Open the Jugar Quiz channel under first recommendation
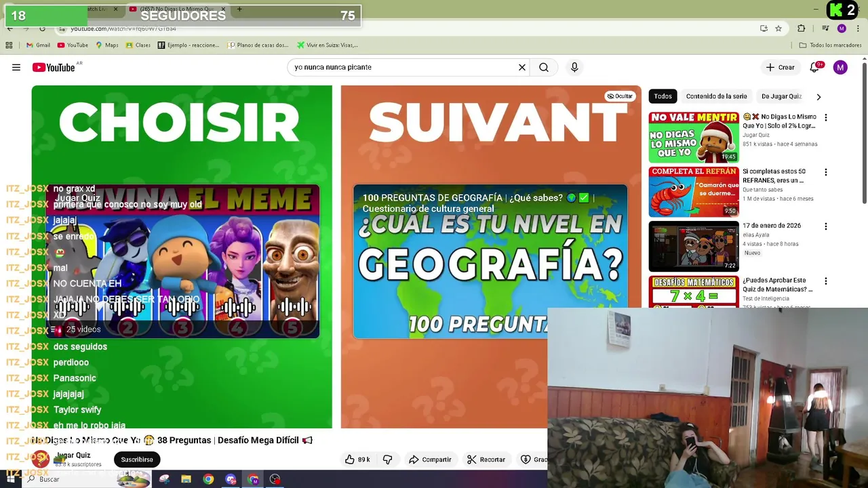 756,135
